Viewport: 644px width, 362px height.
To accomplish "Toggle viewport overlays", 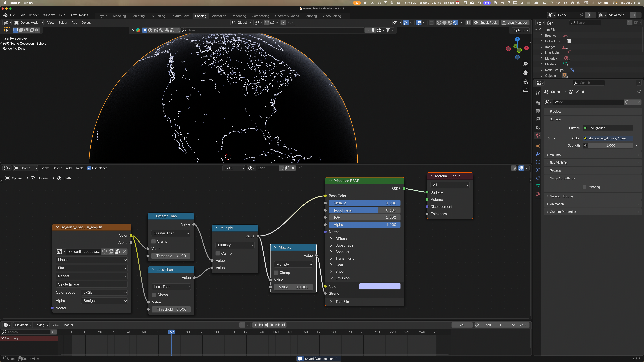I will click(419, 23).
